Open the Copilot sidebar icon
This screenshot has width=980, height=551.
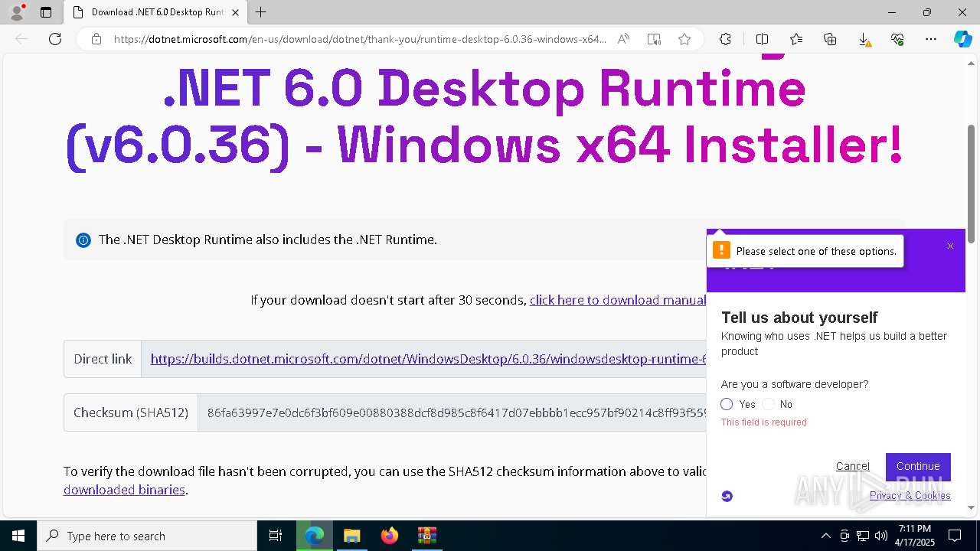click(962, 39)
